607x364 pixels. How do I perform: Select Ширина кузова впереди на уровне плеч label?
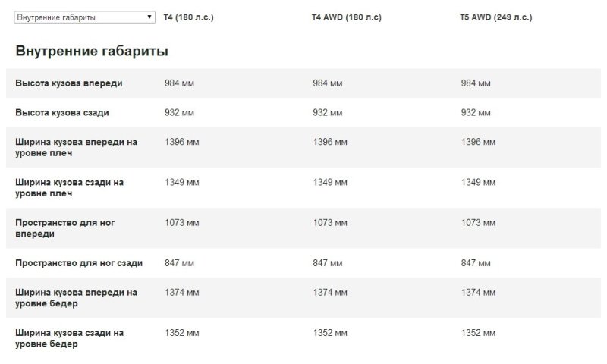coord(76,147)
